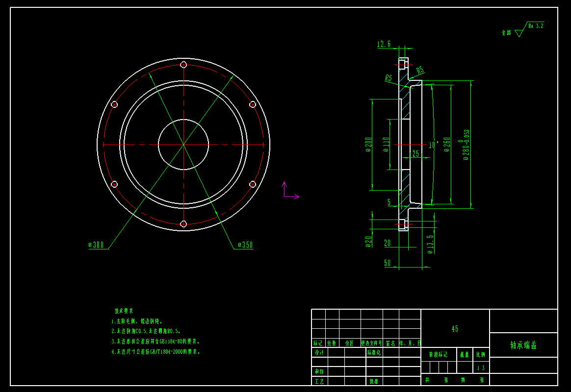Click the 技术要求 heading
Viewport: 571px width, 392px height.
click(x=124, y=311)
